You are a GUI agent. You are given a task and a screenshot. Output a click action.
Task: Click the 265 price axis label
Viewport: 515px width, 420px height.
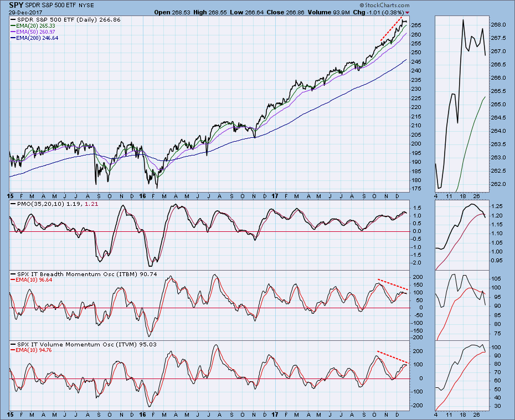tap(416, 25)
